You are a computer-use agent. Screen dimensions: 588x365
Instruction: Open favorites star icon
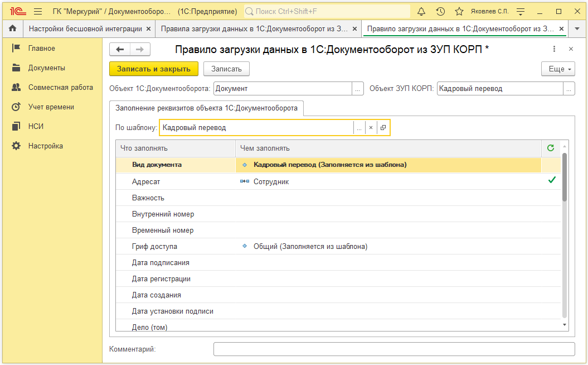click(x=459, y=11)
